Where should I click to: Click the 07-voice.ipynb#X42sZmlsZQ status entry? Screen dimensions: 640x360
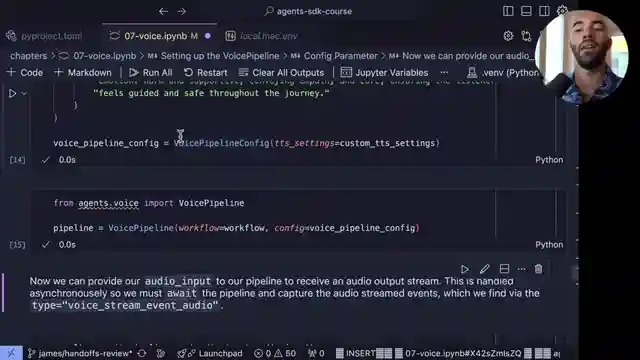[x=463, y=353]
